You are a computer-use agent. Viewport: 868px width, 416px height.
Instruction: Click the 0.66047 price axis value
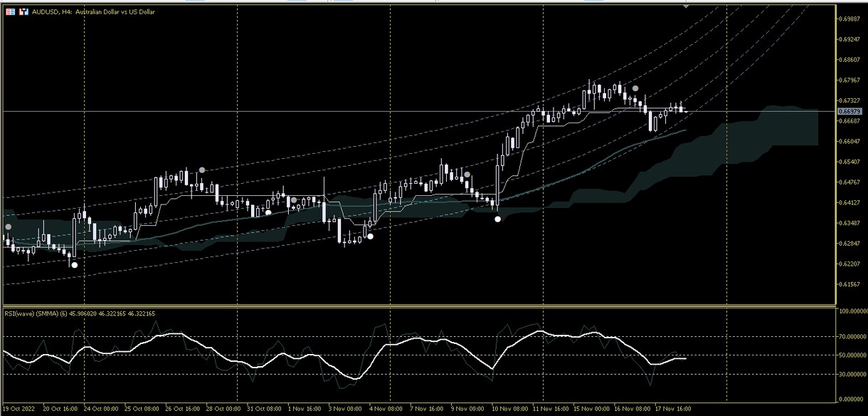(x=851, y=141)
